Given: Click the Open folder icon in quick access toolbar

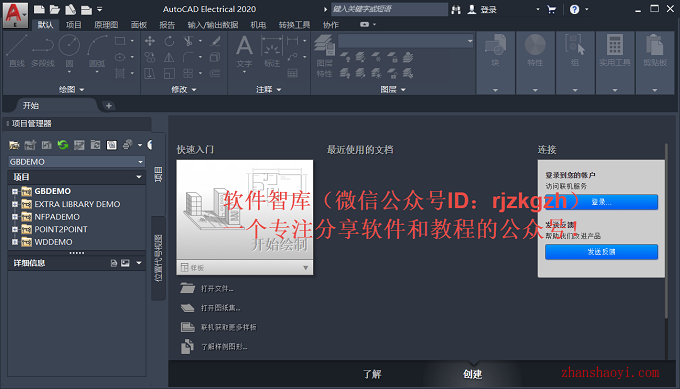Looking at the screenshot, I should [x=55, y=9].
